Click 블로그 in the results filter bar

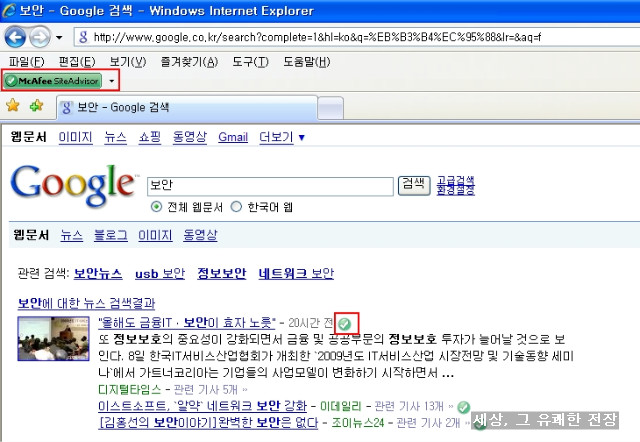click(111, 235)
